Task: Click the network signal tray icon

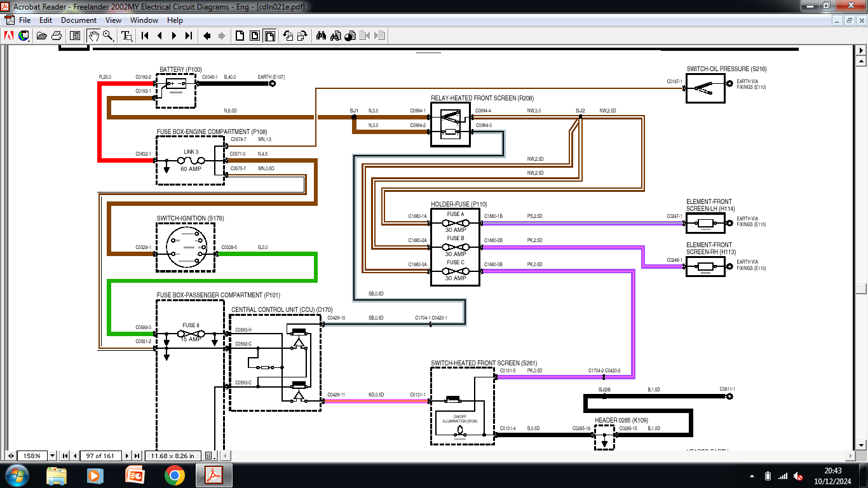Action: tap(783, 476)
